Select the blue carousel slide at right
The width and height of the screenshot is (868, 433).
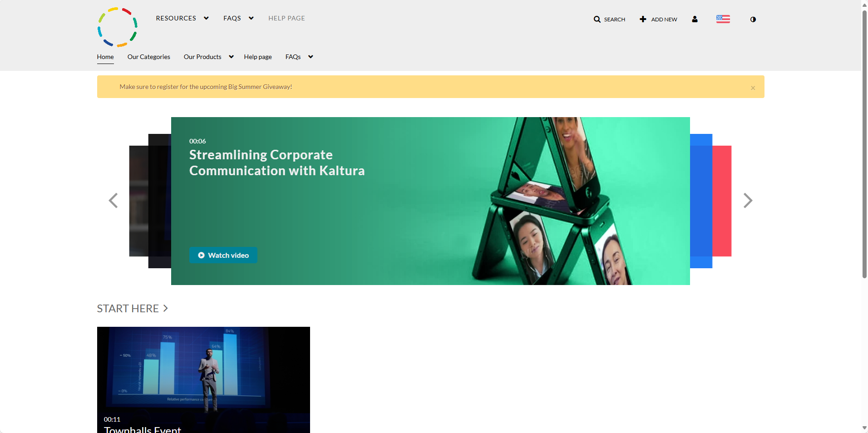(x=701, y=201)
